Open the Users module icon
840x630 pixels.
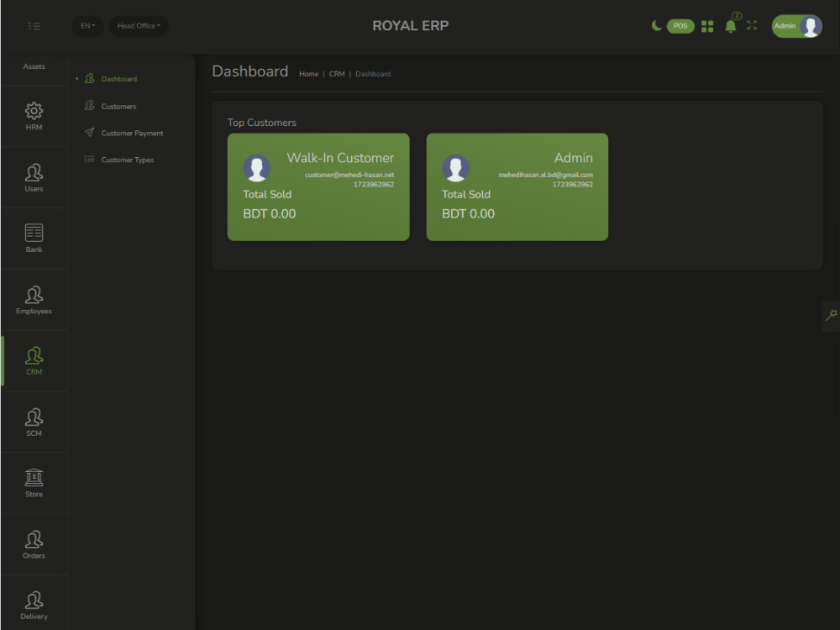(x=34, y=177)
